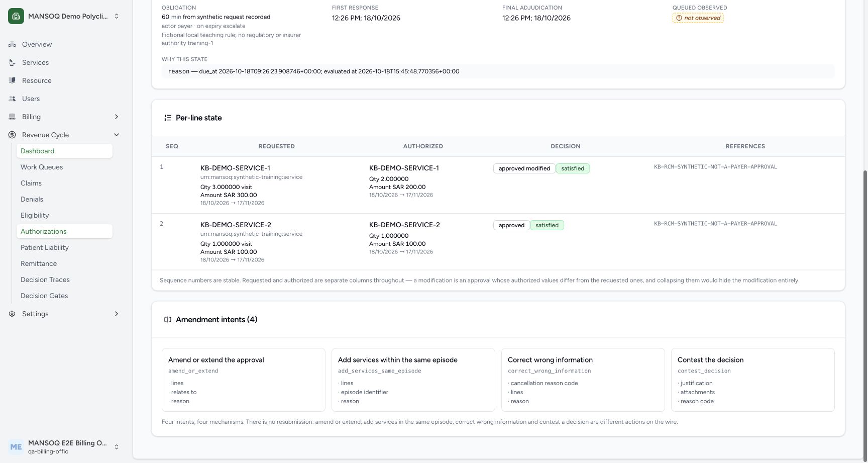Open the user account switcher chevron
The image size is (868, 463).
coord(117,447)
